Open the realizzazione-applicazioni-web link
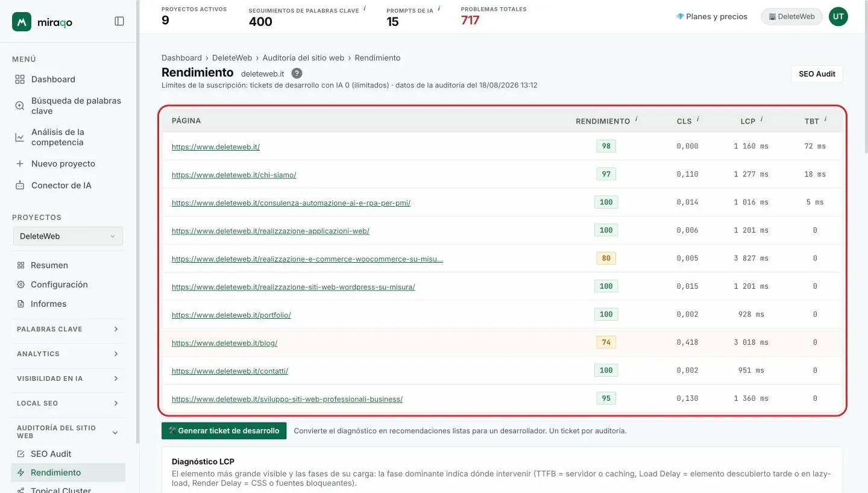868x493 pixels. [x=271, y=231]
